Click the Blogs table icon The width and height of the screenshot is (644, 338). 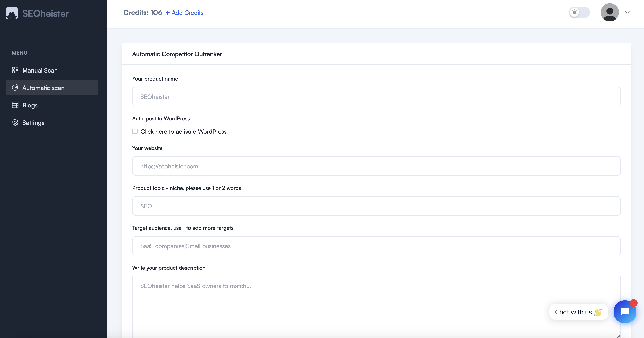pos(15,105)
